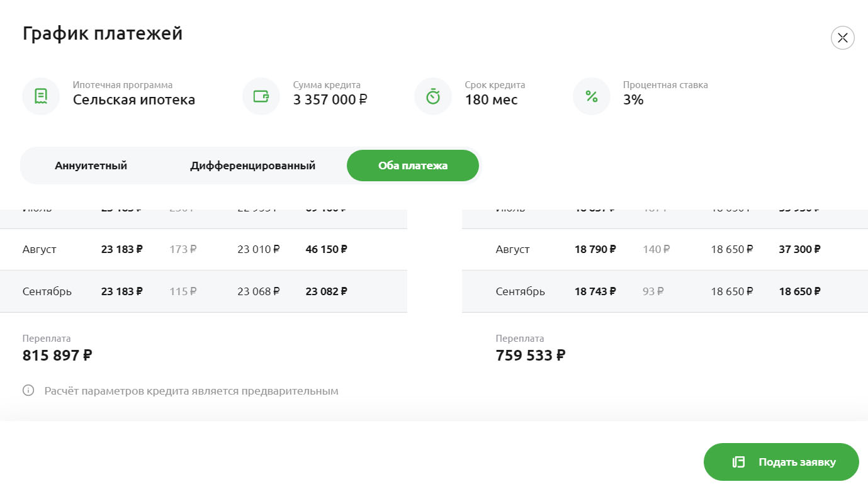Image resolution: width=868 pixels, height=489 pixels.
Task: Click the annuity August principal 23 010 ₽
Action: pyautogui.click(x=259, y=249)
